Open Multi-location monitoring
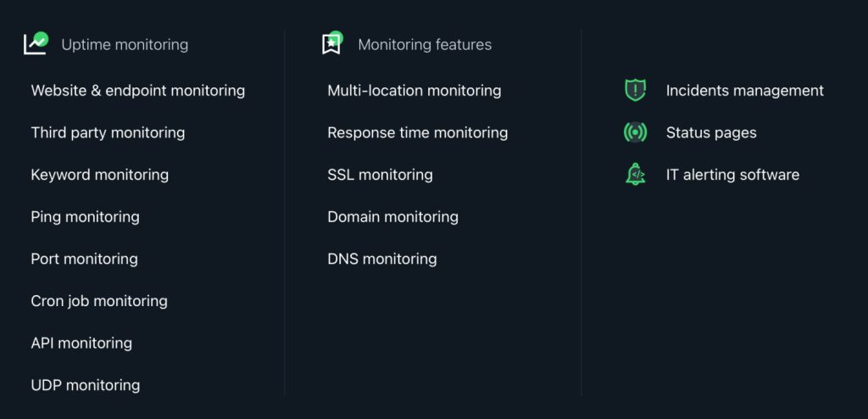The image size is (868, 419). (x=414, y=91)
